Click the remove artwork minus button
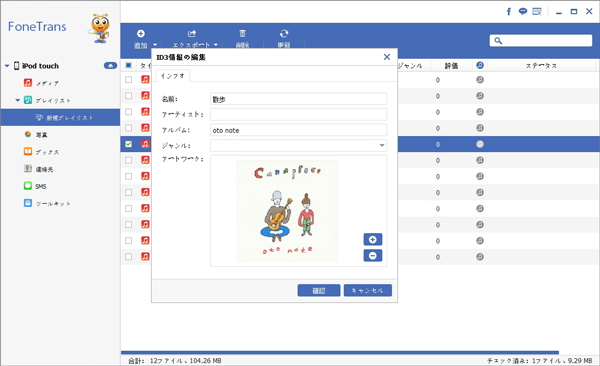This screenshot has width=600, height=366. [x=373, y=256]
